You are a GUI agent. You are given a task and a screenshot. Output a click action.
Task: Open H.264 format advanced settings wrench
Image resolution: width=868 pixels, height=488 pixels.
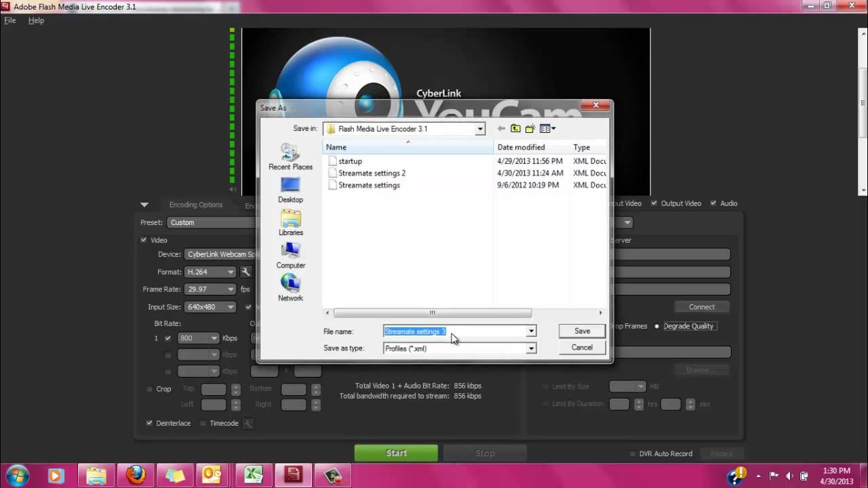(x=245, y=272)
